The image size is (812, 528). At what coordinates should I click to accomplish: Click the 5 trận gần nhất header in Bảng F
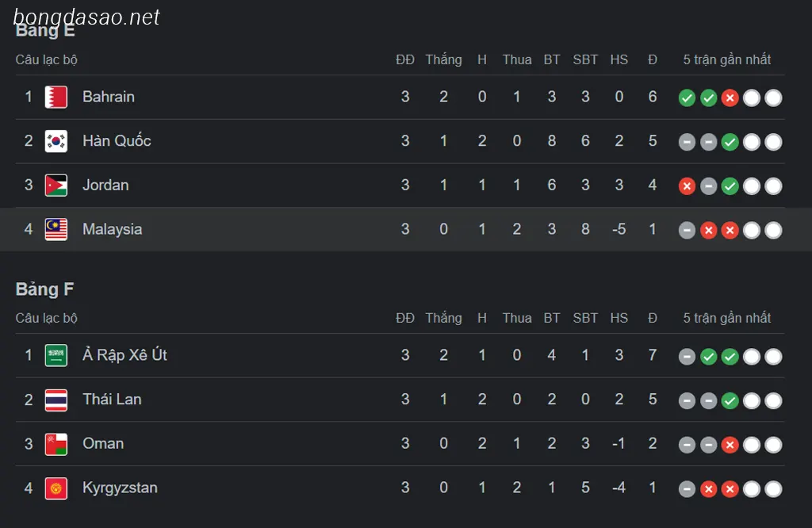tap(726, 318)
